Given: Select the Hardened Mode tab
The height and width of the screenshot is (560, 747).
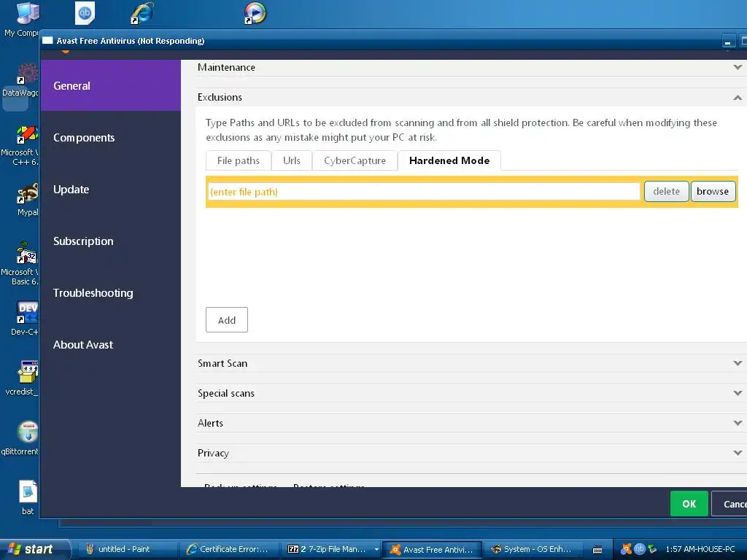Looking at the screenshot, I should point(449,160).
